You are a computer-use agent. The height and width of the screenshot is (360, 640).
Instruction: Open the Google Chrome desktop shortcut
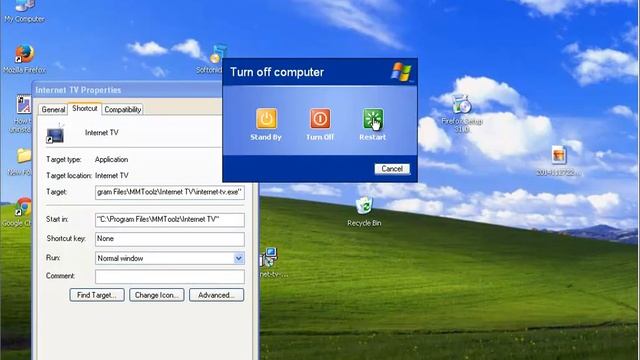click(23, 207)
